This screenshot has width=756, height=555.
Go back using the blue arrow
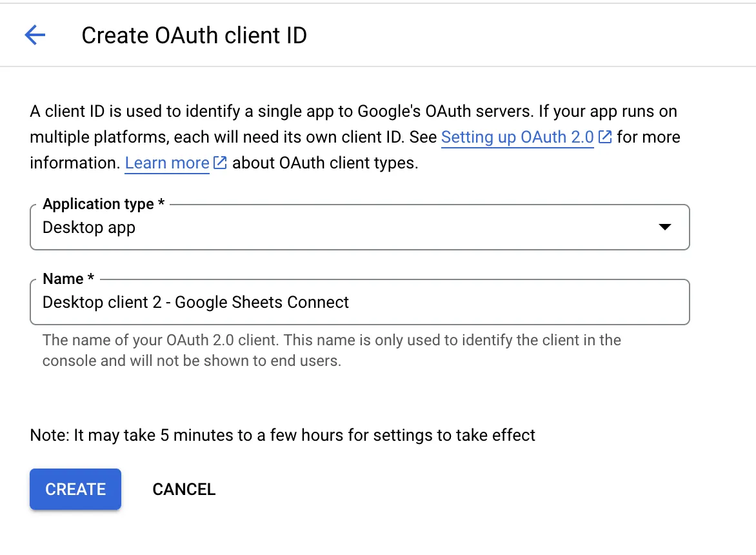35,35
